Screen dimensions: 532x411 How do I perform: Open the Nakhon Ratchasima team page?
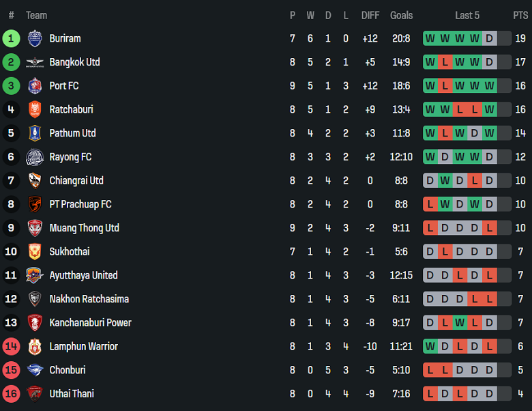point(89,299)
